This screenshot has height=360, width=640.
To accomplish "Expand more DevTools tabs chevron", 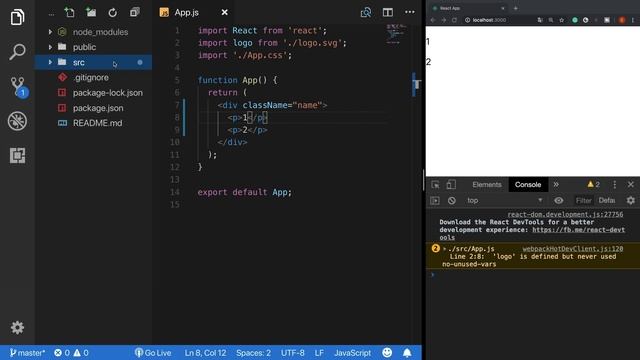I will click(556, 184).
